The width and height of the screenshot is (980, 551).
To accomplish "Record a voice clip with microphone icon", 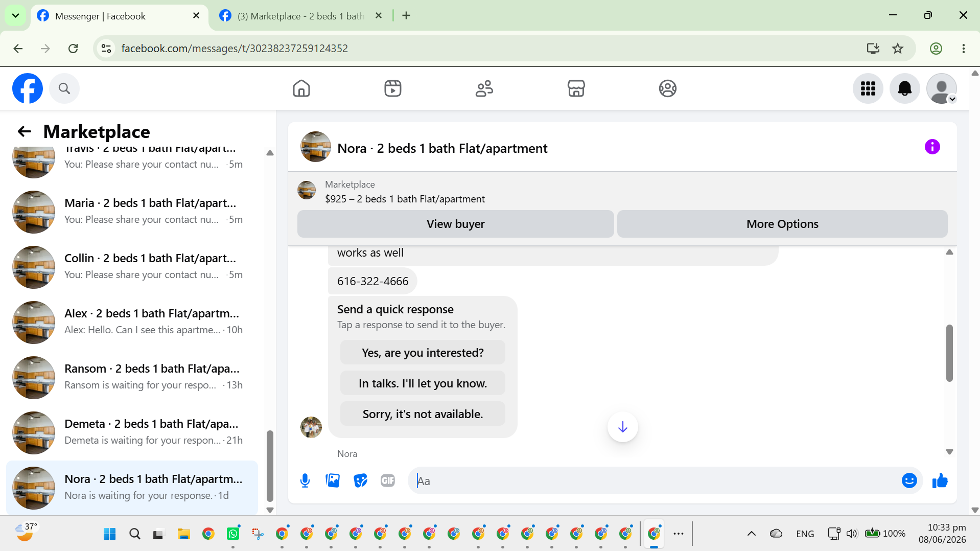I will click(305, 480).
